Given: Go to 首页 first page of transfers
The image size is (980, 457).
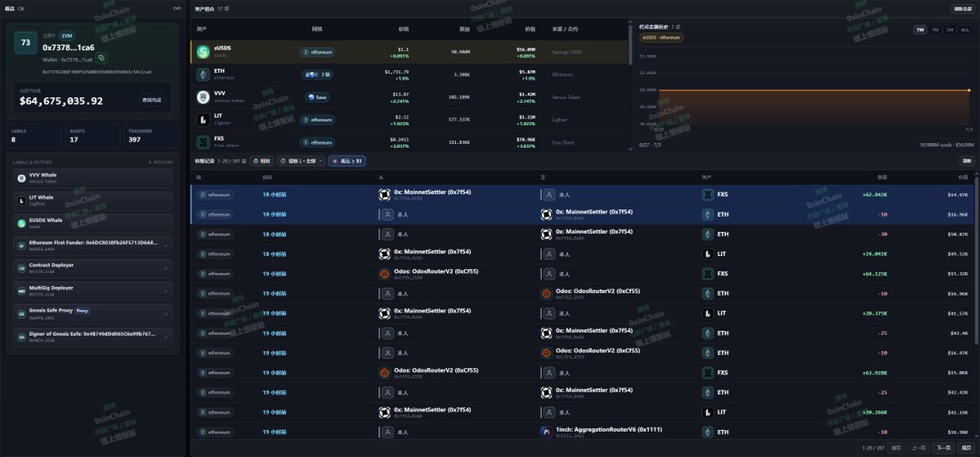Looking at the screenshot, I should (x=897, y=448).
